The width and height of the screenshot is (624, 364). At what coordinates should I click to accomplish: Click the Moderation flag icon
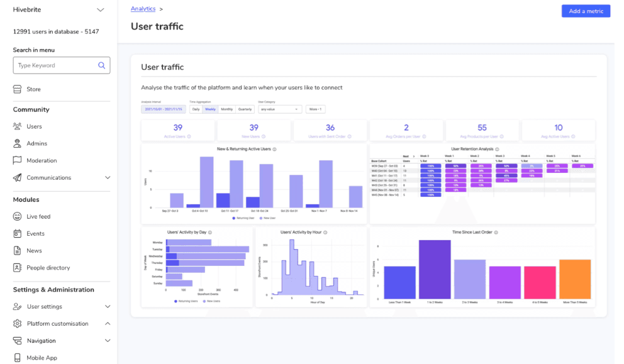click(17, 160)
